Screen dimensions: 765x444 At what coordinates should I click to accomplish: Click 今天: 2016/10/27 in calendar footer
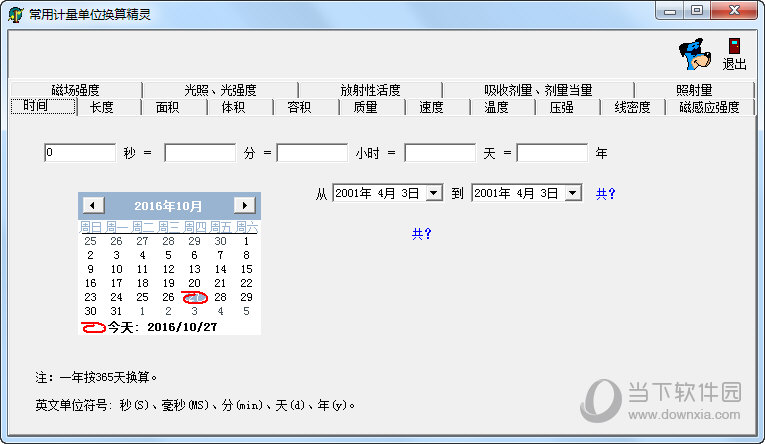pyautogui.click(x=162, y=327)
